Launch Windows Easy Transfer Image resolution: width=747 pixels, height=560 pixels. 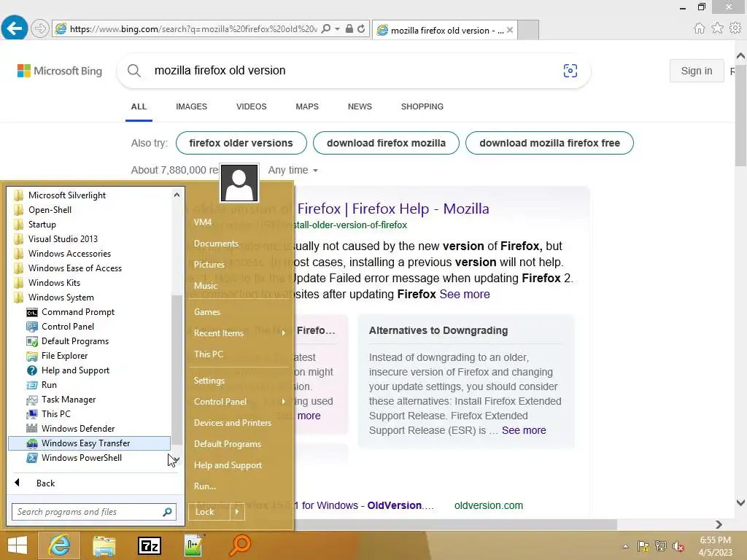coord(89,443)
